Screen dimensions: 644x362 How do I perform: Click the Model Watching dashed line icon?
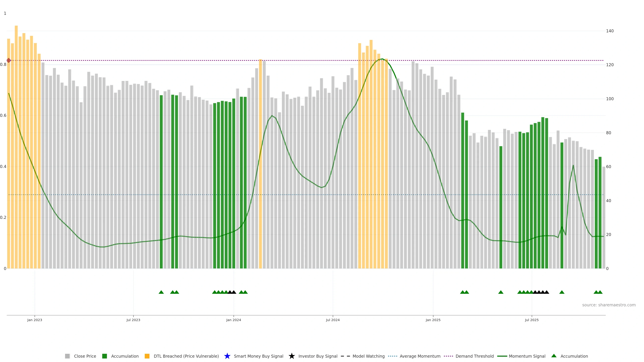(x=345, y=356)
